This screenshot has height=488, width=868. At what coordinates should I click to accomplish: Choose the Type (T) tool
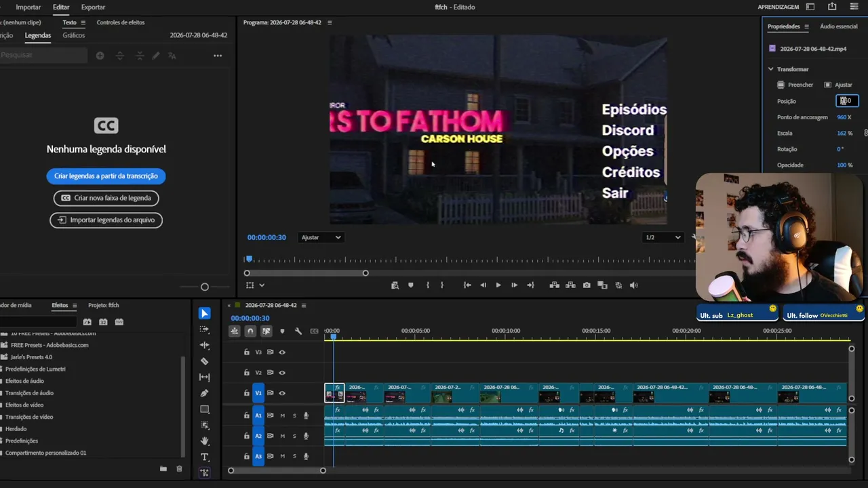pyautogui.click(x=204, y=457)
